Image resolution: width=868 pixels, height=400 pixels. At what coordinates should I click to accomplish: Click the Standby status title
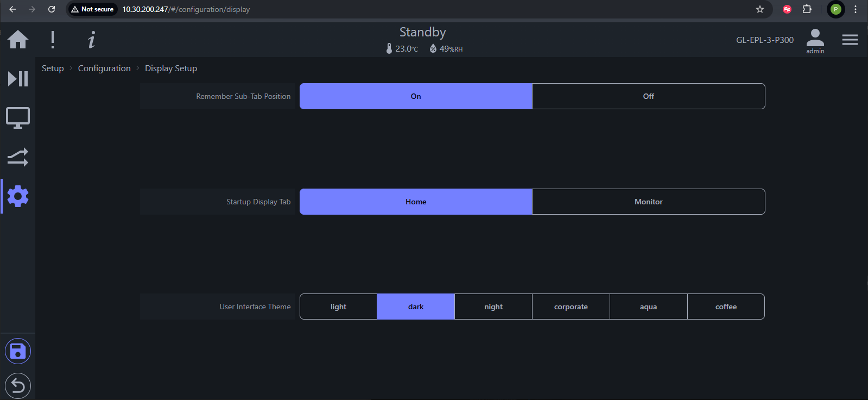[423, 32]
